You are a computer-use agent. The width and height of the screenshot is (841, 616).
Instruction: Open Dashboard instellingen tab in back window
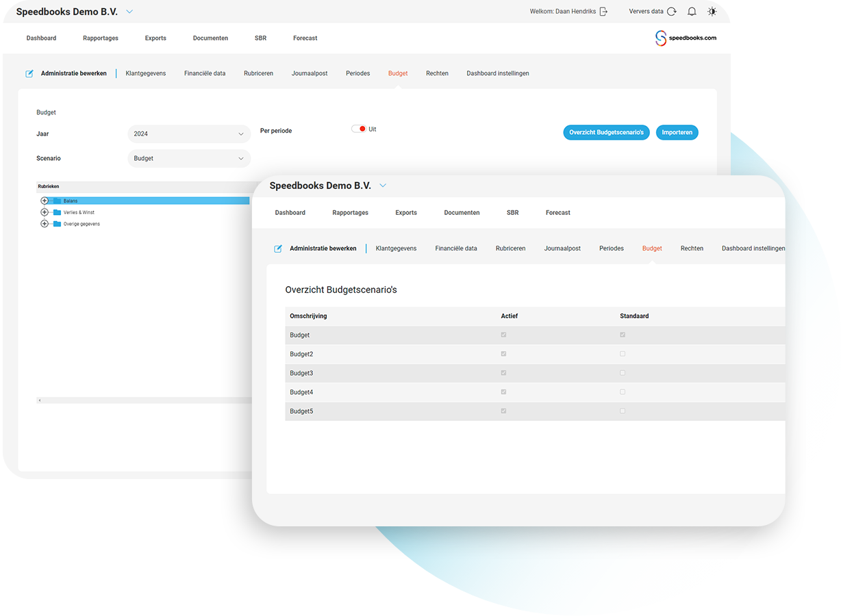(x=498, y=73)
